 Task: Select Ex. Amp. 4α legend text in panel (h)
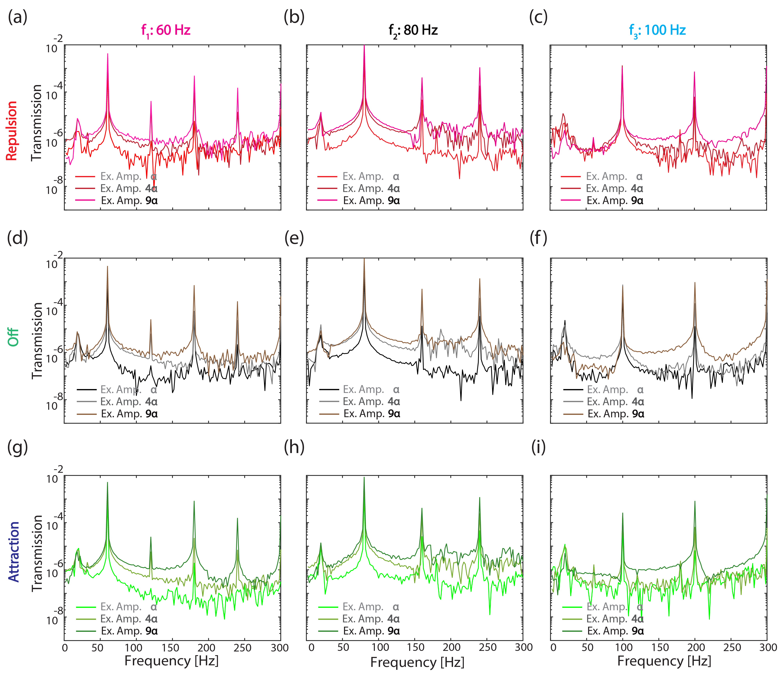pyautogui.click(x=371, y=619)
